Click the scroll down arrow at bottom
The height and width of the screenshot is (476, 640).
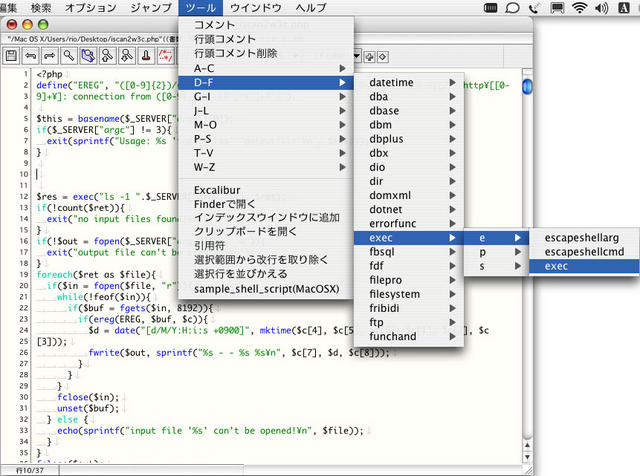pos(527,457)
